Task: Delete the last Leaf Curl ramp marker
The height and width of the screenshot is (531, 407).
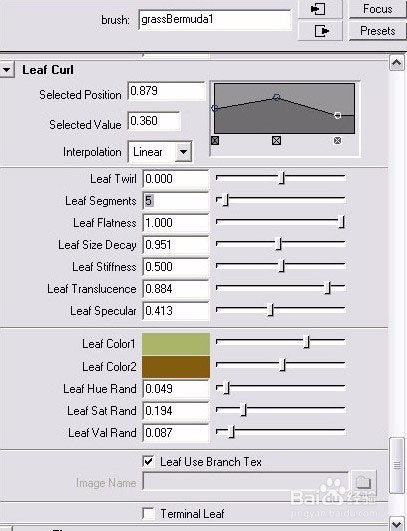Action: tap(337, 141)
